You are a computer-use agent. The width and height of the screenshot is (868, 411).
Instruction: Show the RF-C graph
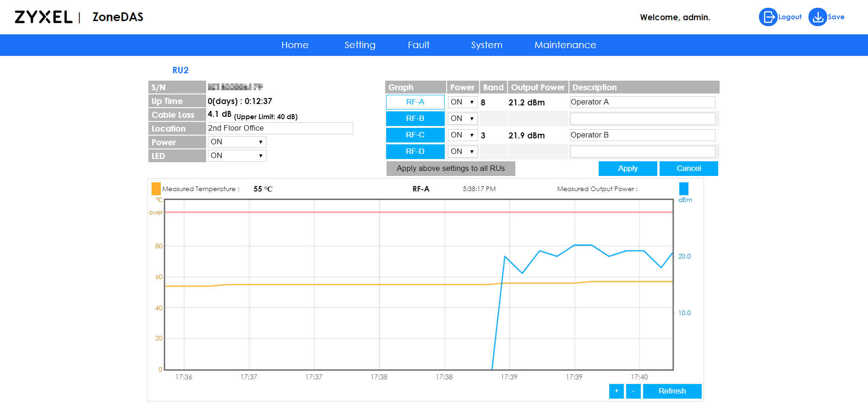[415, 135]
